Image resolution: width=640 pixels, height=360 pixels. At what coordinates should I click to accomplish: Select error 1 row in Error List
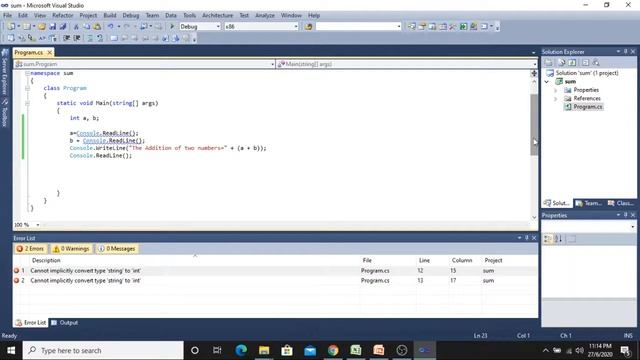(275, 271)
